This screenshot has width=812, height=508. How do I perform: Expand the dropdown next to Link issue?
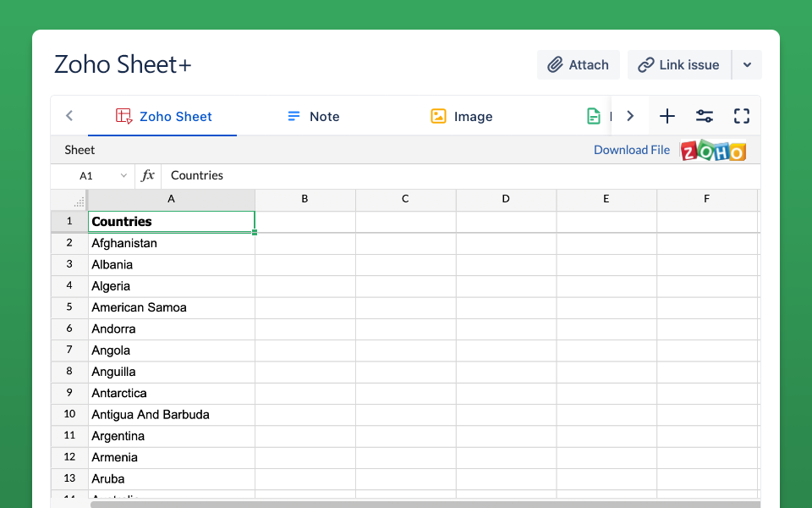pos(747,65)
